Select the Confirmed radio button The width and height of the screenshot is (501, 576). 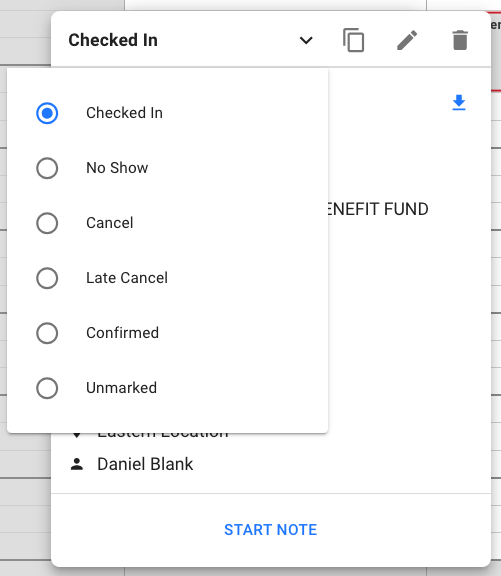pos(47,333)
